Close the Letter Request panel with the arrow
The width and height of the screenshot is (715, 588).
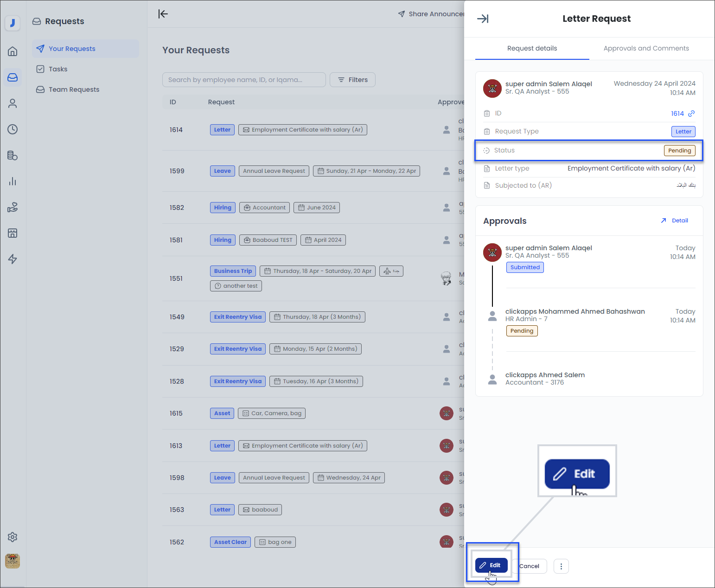[483, 19]
